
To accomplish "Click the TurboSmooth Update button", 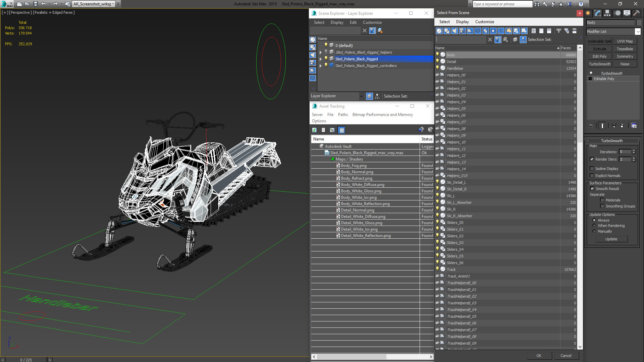I will click(x=611, y=239).
